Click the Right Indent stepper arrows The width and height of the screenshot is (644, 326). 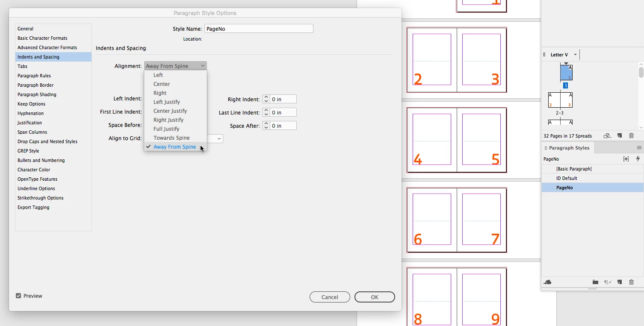(266, 99)
